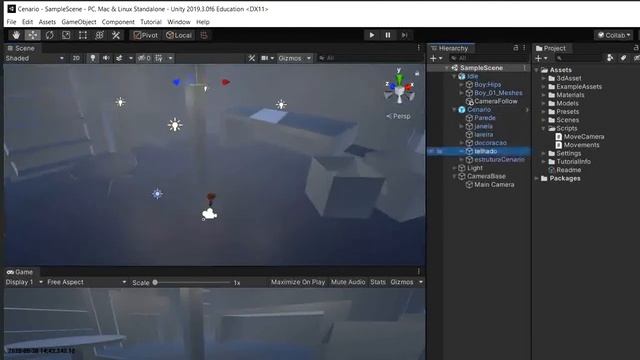
Task: Click the Hierarchy create plus button
Action: (436, 58)
